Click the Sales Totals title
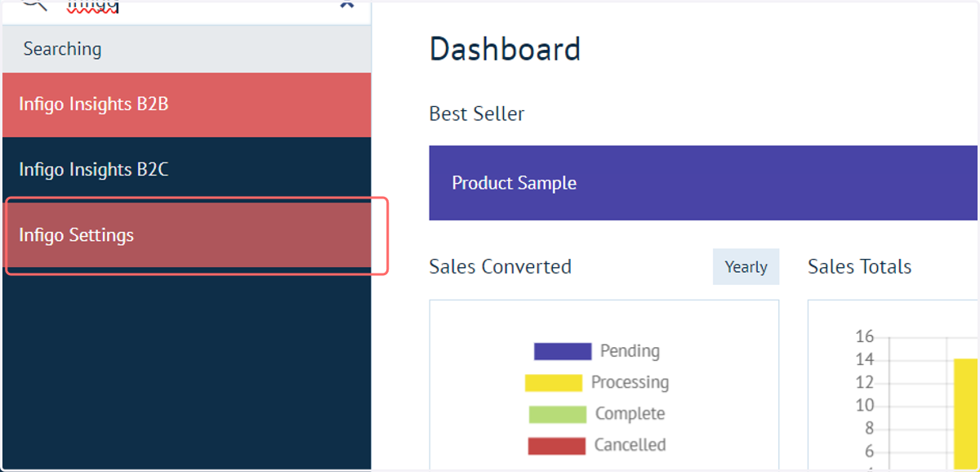The height and width of the screenshot is (472, 980). point(859,267)
